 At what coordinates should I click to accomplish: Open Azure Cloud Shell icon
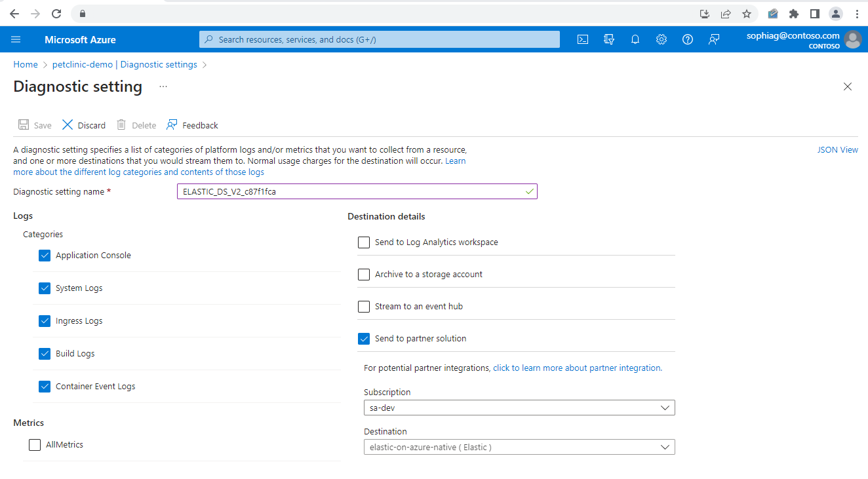pos(582,39)
